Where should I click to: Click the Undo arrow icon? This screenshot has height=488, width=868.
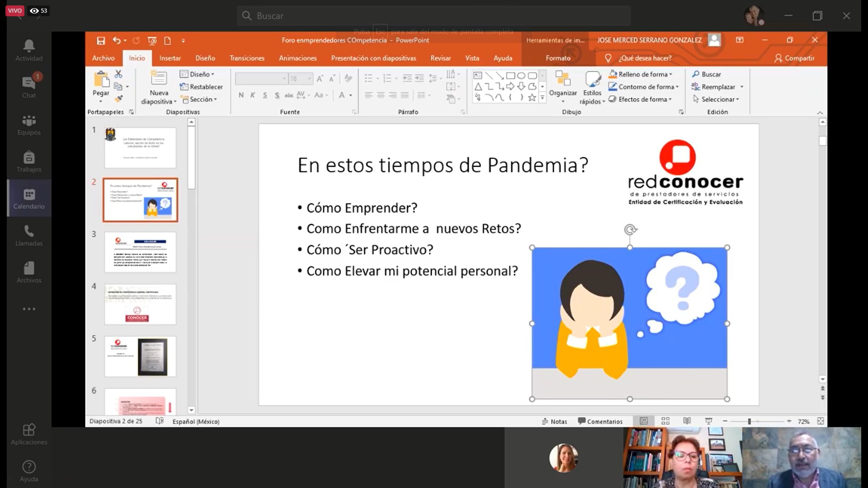(x=117, y=41)
